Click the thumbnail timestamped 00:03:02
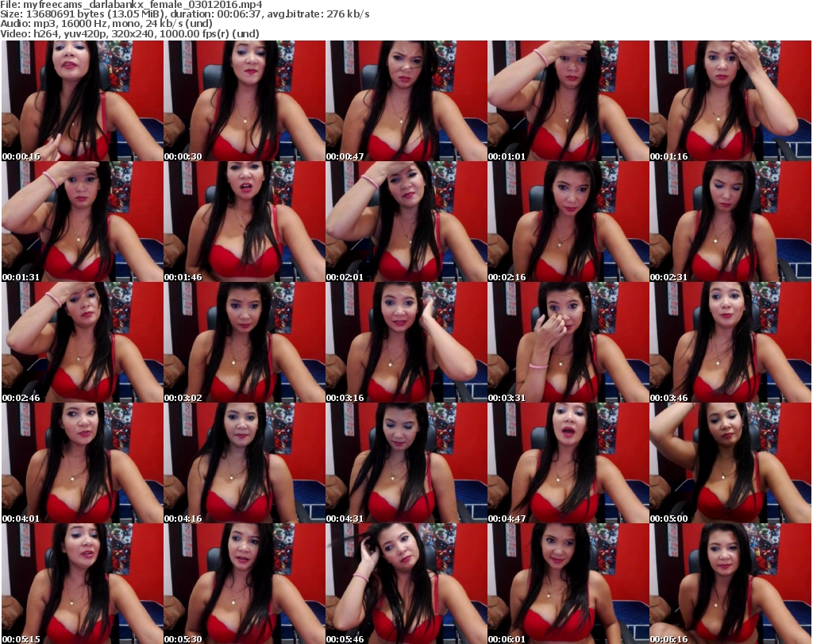This screenshot has height=644, width=813. (x=245, y=343)
